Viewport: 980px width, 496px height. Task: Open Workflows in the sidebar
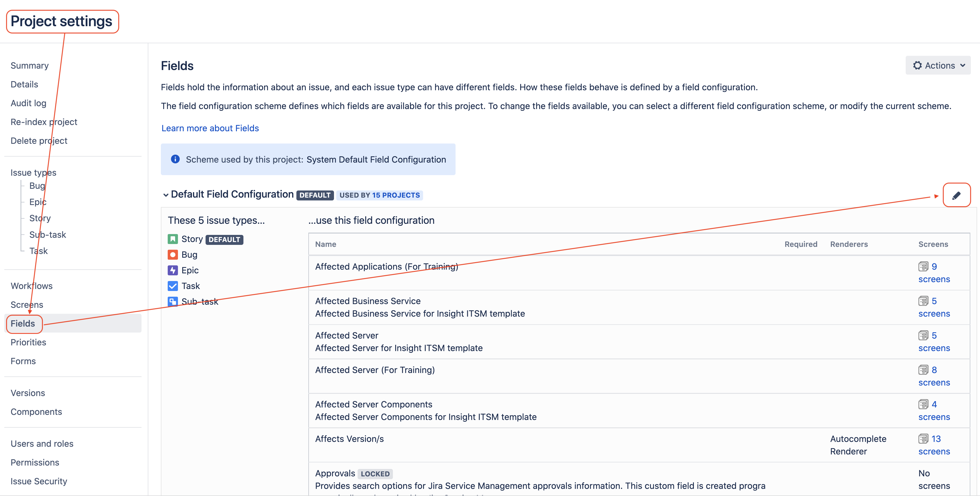pos(32,286)
